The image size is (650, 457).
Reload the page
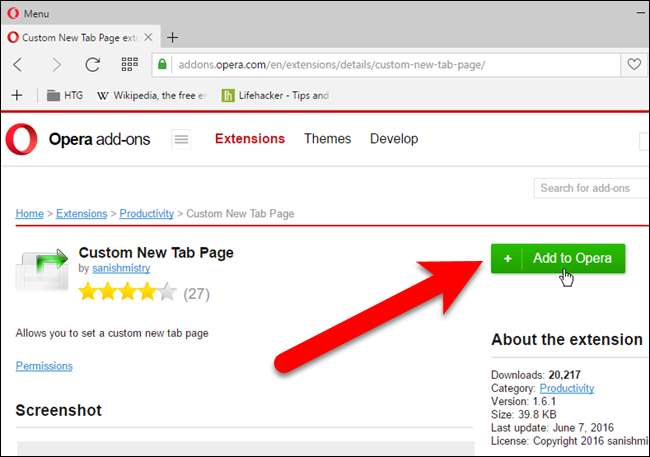coord(92,65)
